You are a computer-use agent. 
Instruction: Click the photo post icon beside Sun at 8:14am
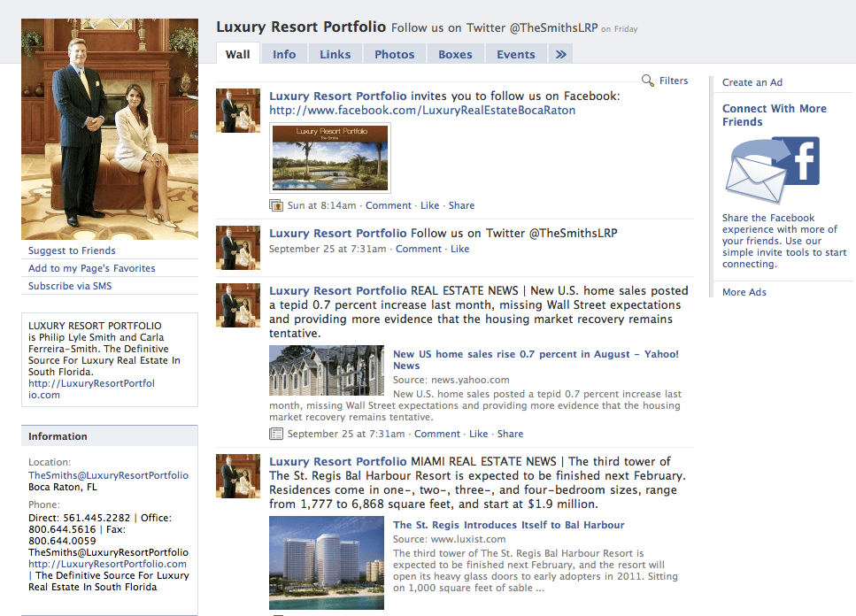tap(276, 205)
